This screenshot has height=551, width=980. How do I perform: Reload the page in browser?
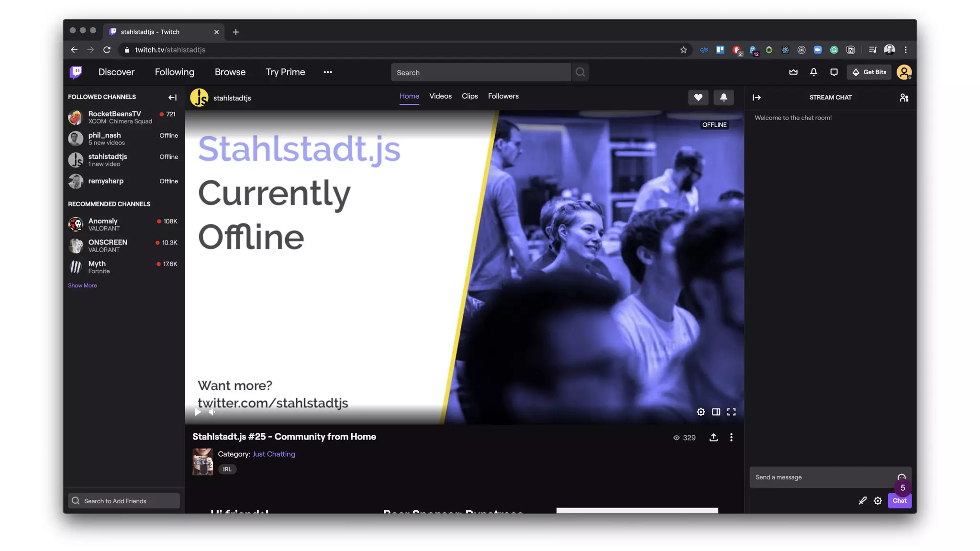[107, 50]
